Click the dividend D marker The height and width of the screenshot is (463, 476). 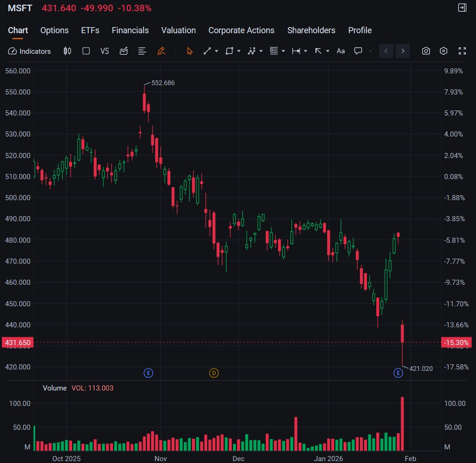[x=214, y=373]
